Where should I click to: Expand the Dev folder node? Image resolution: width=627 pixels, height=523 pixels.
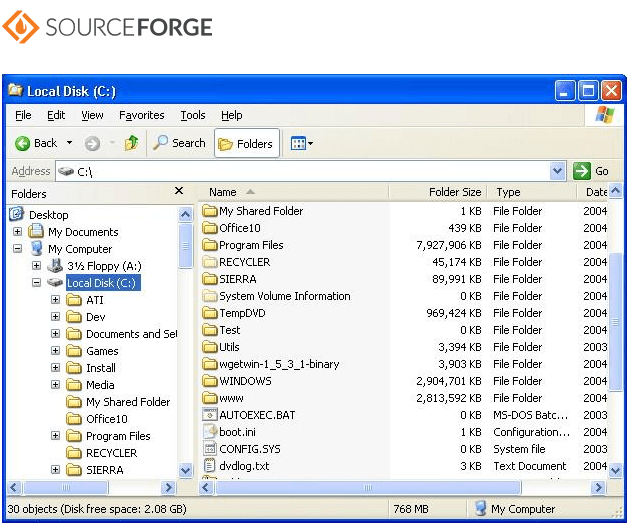click(x=55, y=317)
